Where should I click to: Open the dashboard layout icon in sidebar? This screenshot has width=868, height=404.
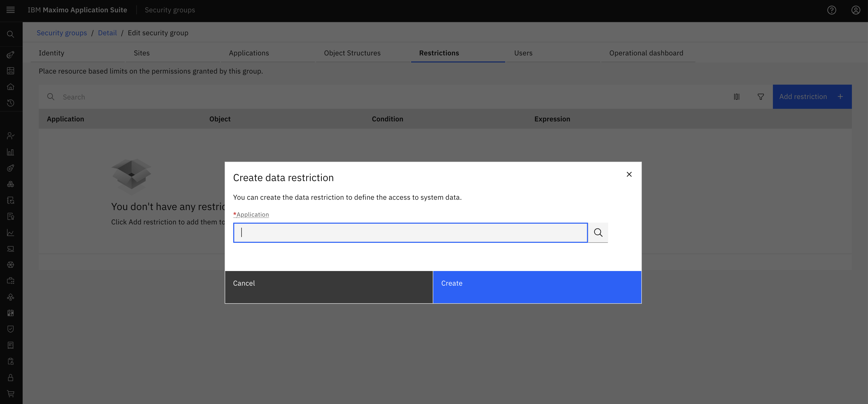(x=11, y=71)
